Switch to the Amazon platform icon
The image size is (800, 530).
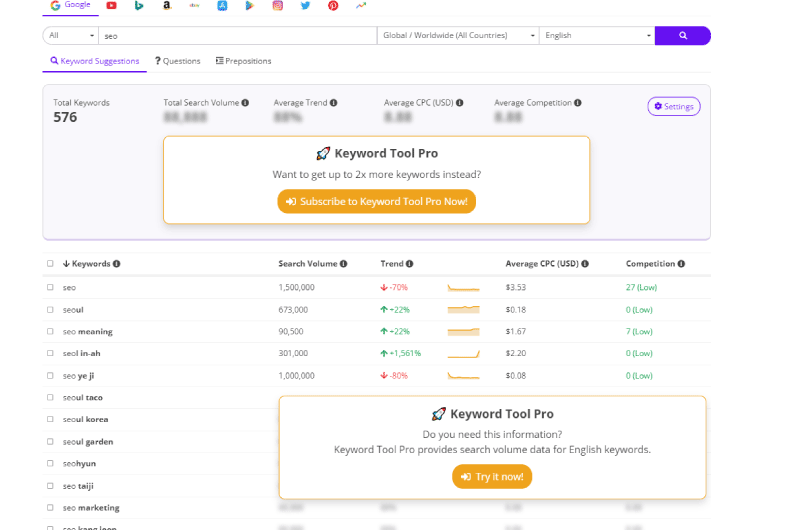[167, 6]
